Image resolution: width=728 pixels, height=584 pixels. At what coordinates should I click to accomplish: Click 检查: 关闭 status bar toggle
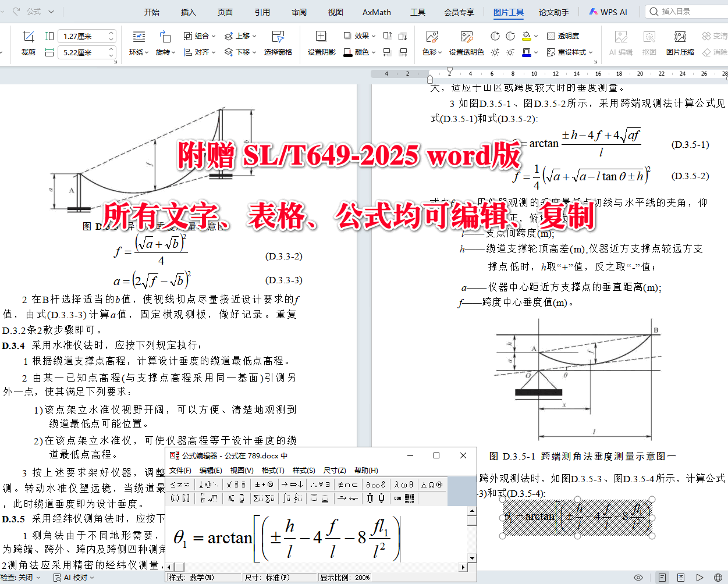[x=21, y=578]
